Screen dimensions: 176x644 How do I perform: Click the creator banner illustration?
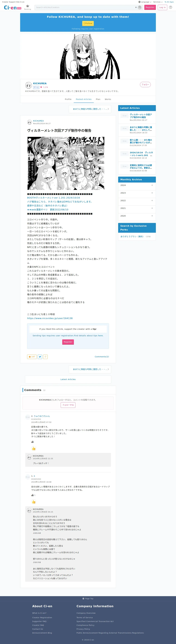click(x=88, y=56)
